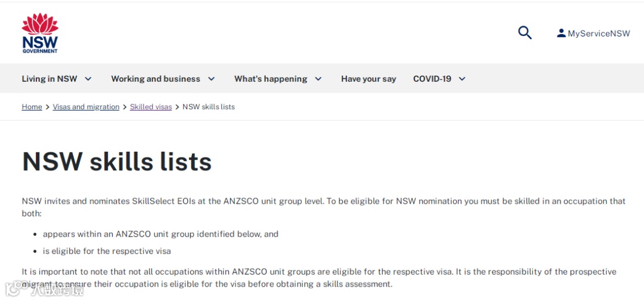Open the Working and business menu
644x301 pixels.
point(156,79)
